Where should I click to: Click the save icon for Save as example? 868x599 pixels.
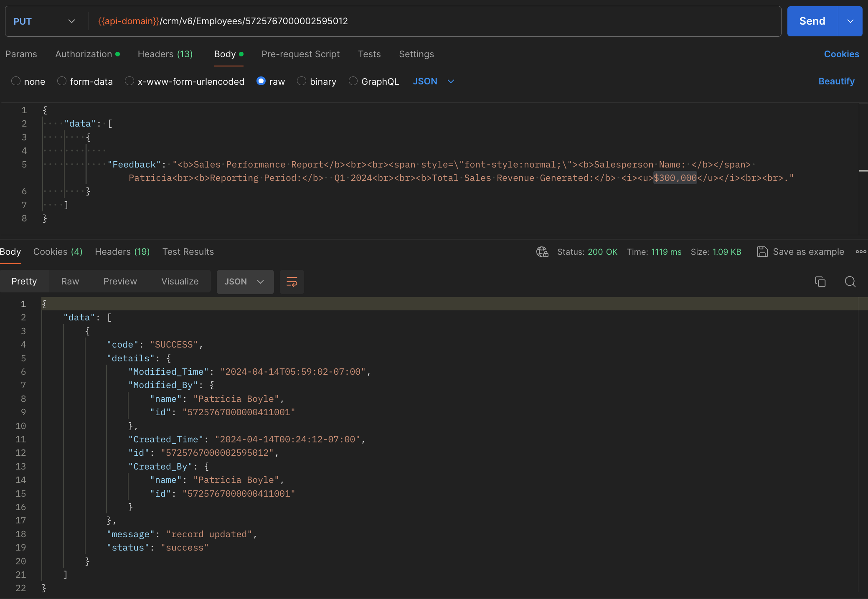pos(762,252)
